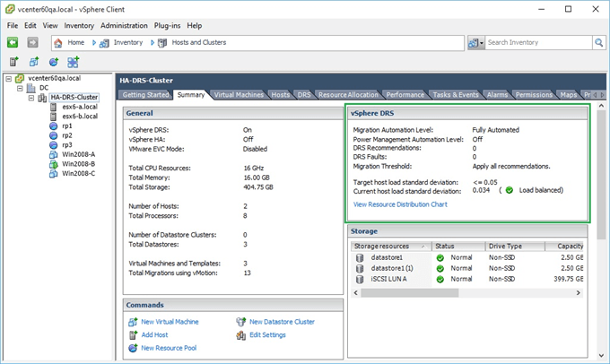Select host esx6-b.local
Viewport: 610px width, 364px height.
tap(80, 117)
